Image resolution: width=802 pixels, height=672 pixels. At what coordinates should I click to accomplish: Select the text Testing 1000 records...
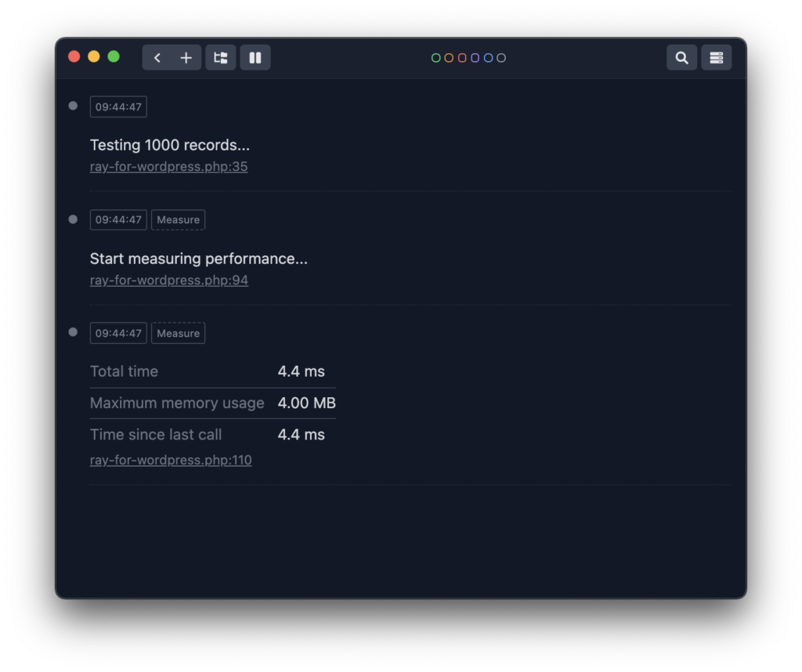(170, 145)
